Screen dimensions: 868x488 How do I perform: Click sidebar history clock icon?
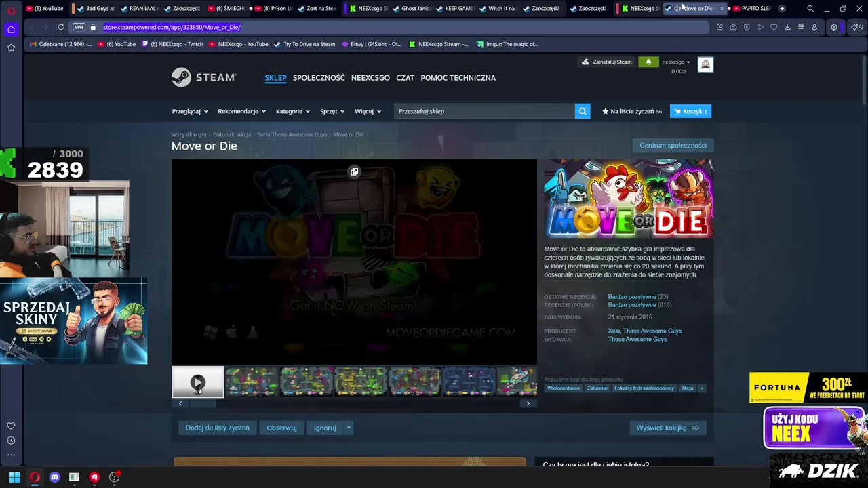pos(11,441)
